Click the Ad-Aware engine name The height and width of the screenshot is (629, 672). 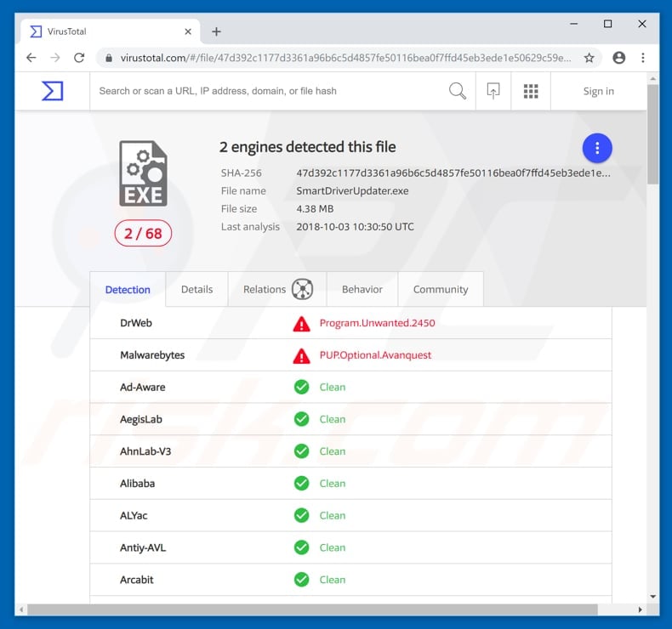point(142,387)
